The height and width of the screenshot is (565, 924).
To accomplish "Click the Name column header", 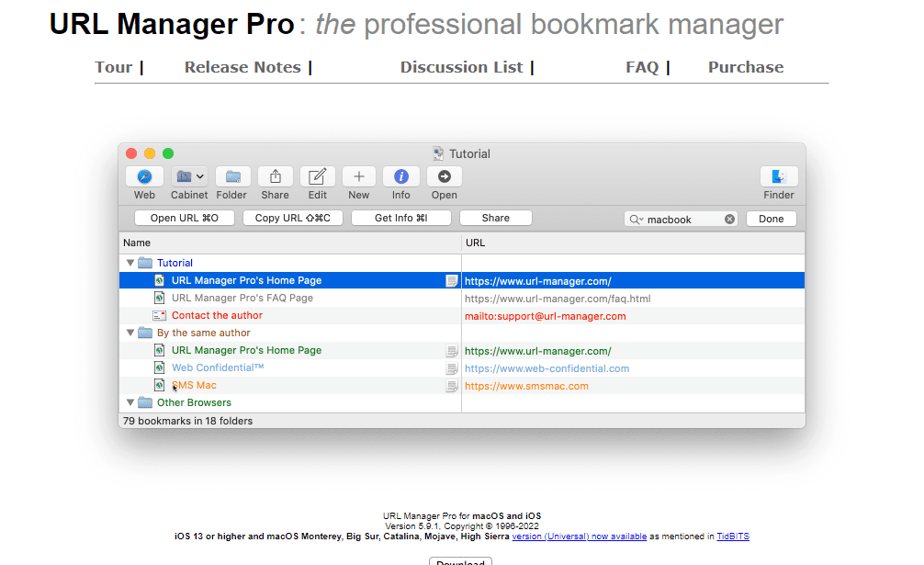I will [x=290, y=243].
